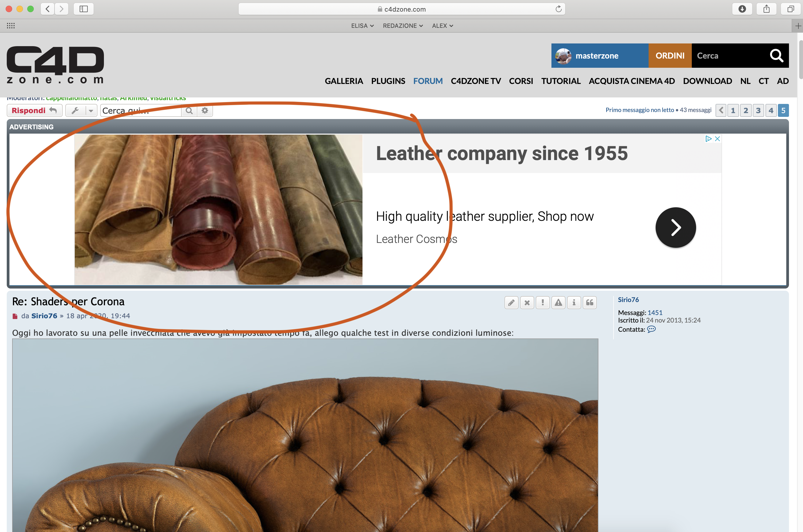Quote the post with the quote icon

[x=589, y=302]
